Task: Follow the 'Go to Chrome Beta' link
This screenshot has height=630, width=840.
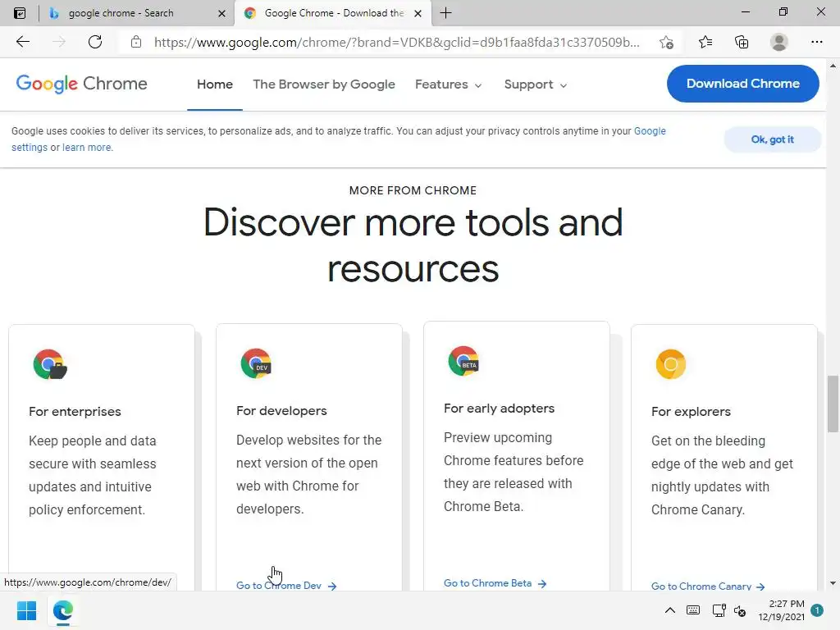Action: (x=495, y=583)
